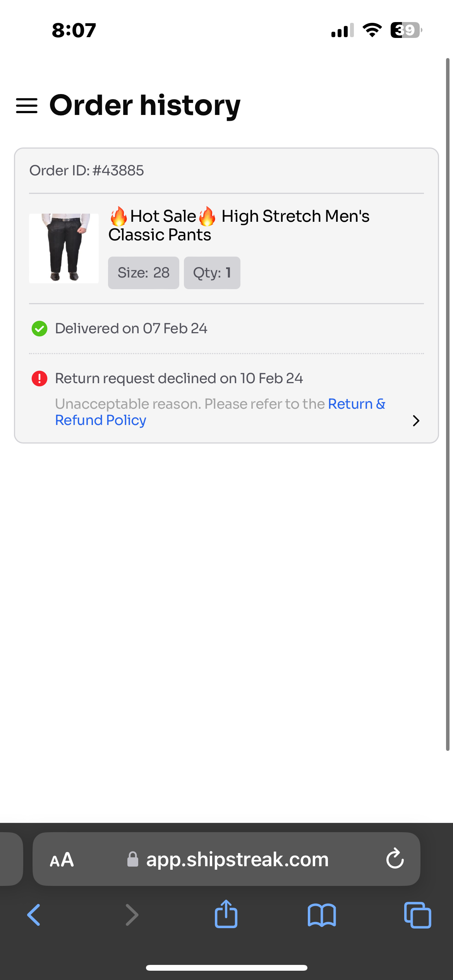Tap the Qty: 1 tag
This screenshot has height=980, width=453.
point(212,273)
